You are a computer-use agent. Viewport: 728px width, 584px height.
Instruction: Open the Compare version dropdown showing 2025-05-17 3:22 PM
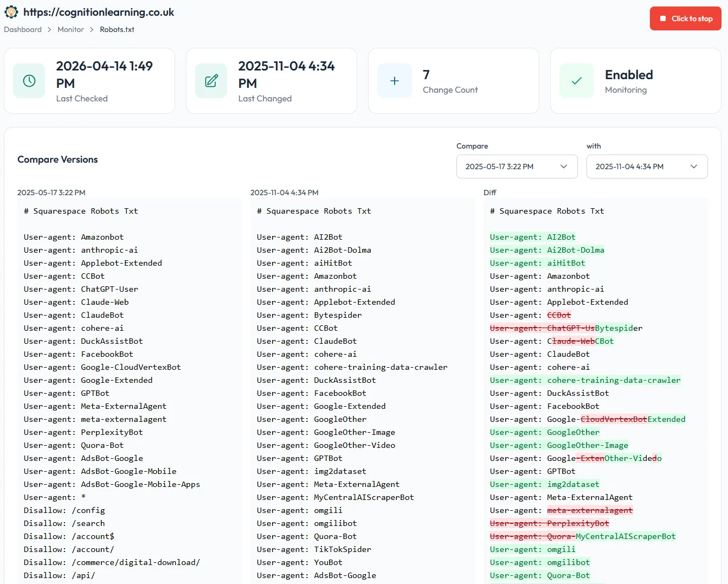point(517,166)
